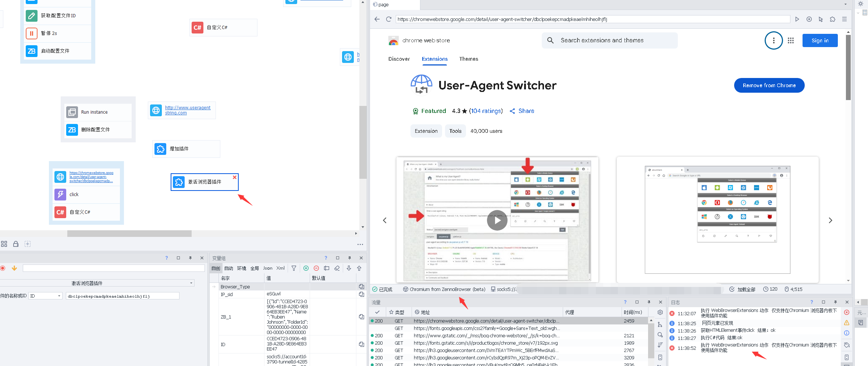The width and height of the screenshot is (868, 366).
Task: Click the extension ID text field
Action: tap(122, 296)
